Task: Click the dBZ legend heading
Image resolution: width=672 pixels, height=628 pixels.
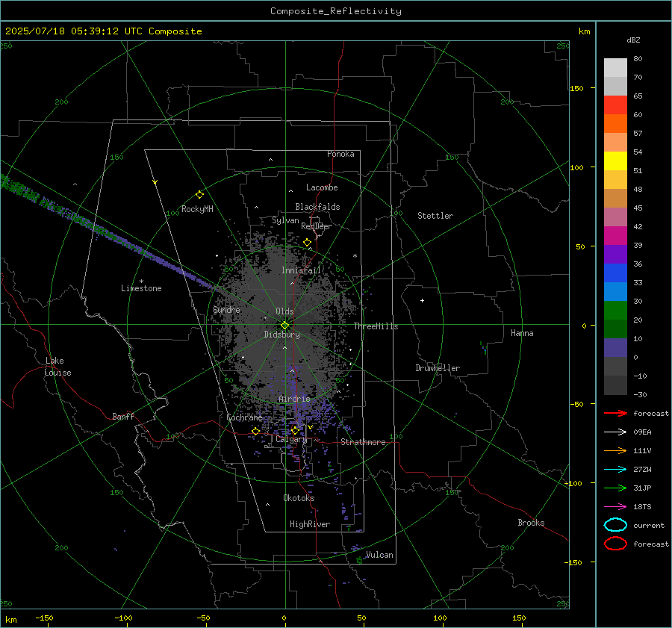Action: tap(633, 40)
